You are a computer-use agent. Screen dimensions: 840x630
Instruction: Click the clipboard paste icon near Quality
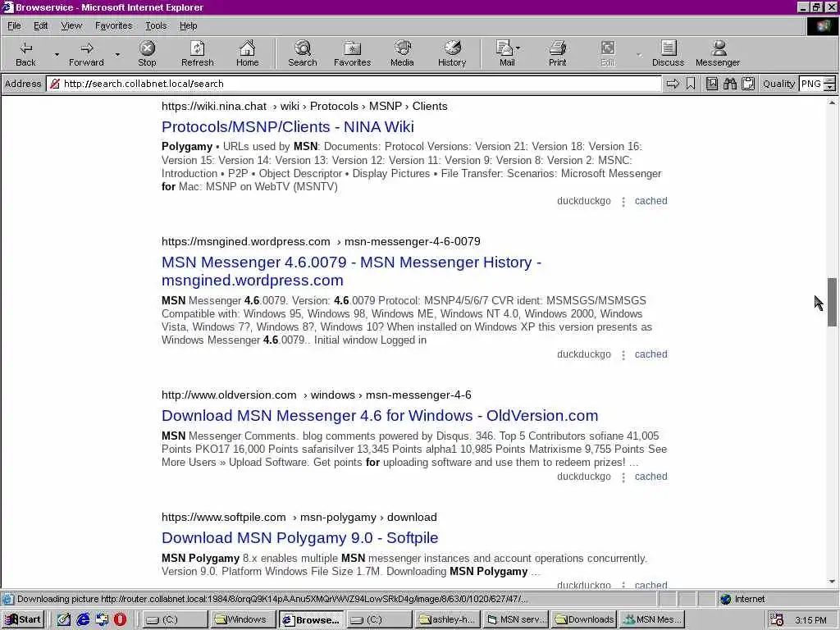748,84
